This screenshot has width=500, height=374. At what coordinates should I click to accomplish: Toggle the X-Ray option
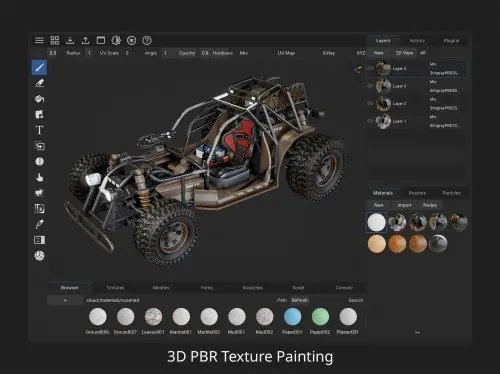click(x=329, y=53)
